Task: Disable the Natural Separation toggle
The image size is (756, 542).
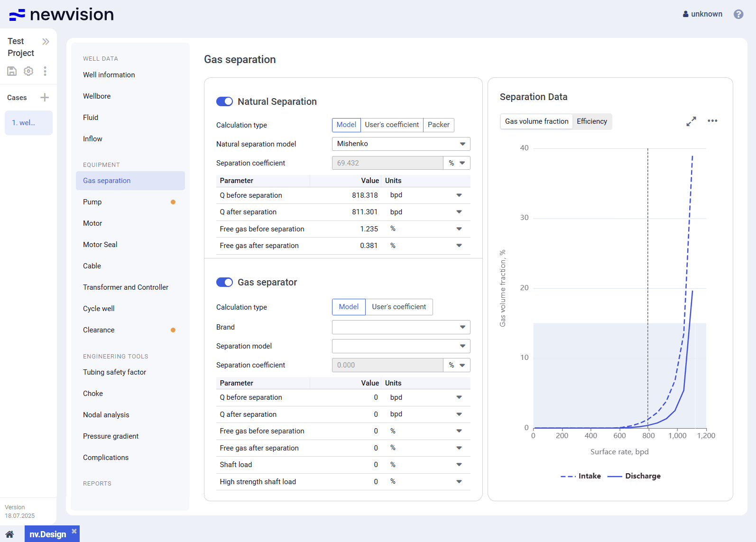Action: (225, 101)
